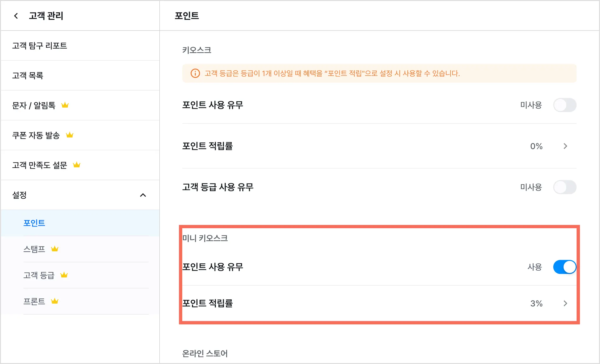Open the 고객 탐구 리포트 menu
600x364 pixels.
click(x=40, y=46)
